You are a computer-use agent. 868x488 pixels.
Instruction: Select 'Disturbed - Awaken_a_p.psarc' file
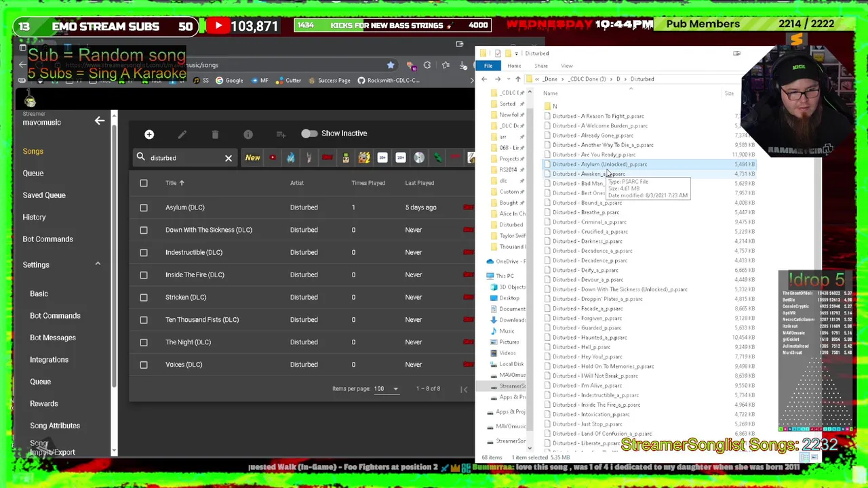click(x=589, y=174)
